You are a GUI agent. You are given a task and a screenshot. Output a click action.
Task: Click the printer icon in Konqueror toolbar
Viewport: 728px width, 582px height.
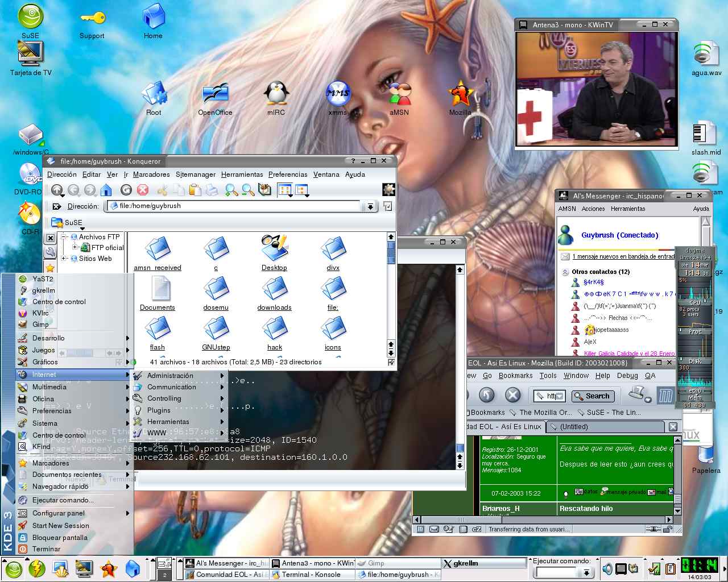pos(212,190)
